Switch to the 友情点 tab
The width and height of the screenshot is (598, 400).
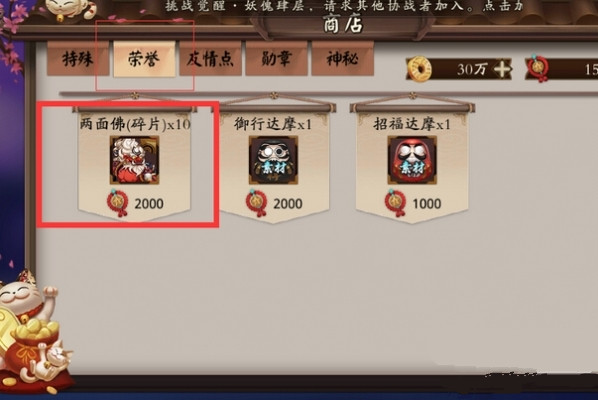click(211, 59)
